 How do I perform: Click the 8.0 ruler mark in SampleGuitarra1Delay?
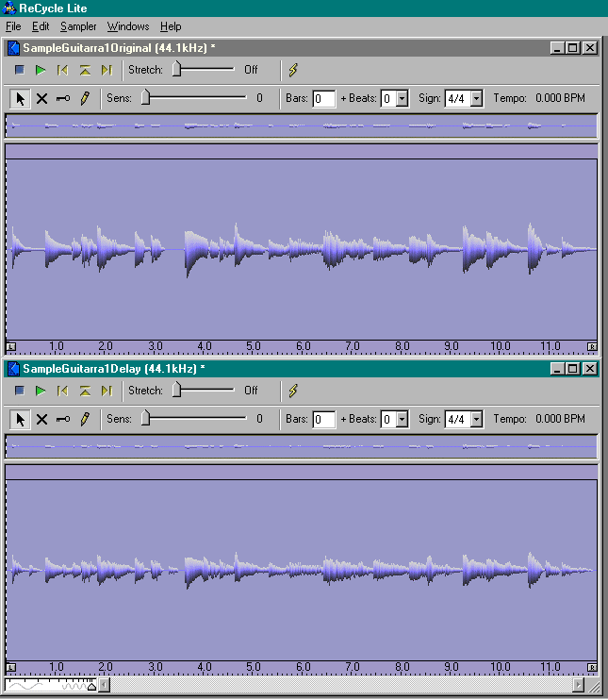402,667
